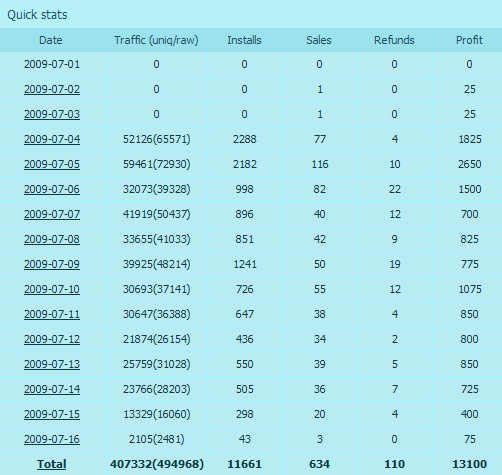
Task: Click refunds value 22
Action: click(x=394, y=189)
